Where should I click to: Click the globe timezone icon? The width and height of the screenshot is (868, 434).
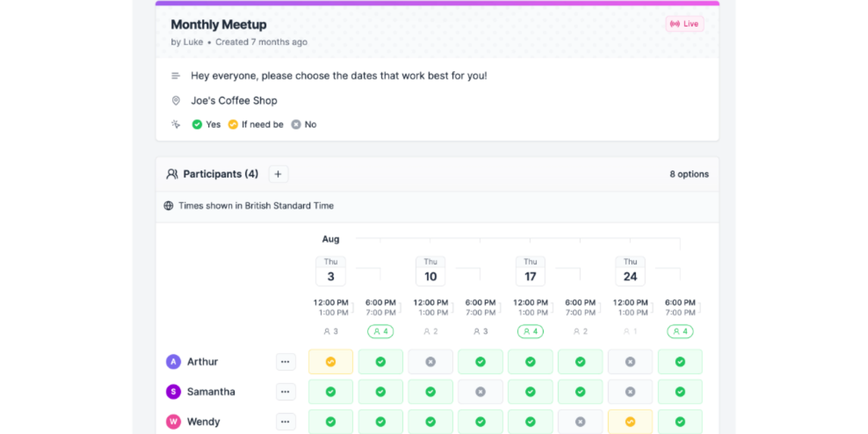(169, 206)
